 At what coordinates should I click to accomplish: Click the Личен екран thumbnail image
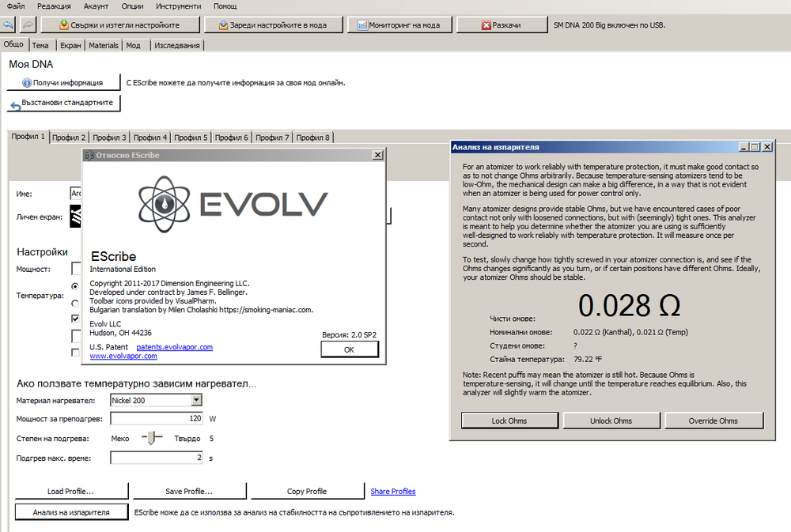[x=75, y=217]
